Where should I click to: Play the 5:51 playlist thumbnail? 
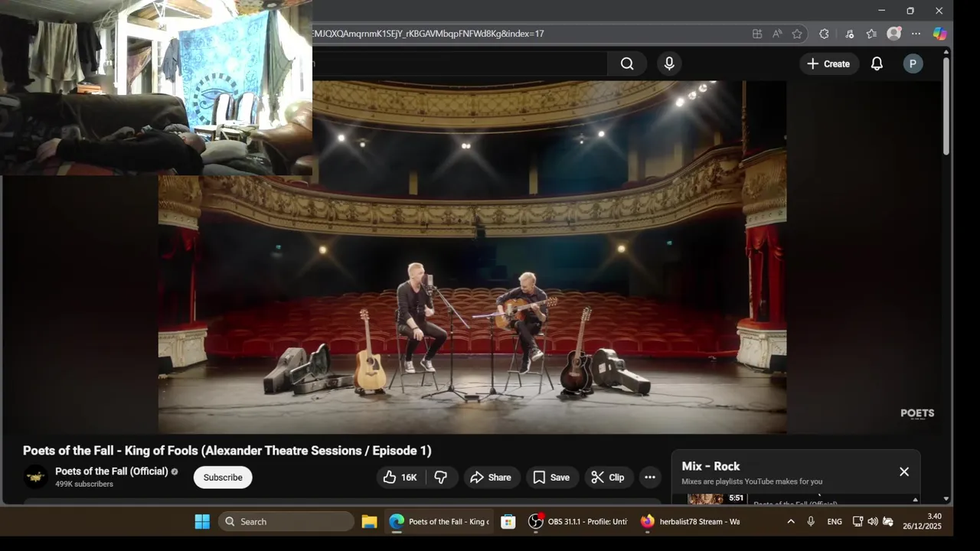pyautogui.click(x=717, y=499)
